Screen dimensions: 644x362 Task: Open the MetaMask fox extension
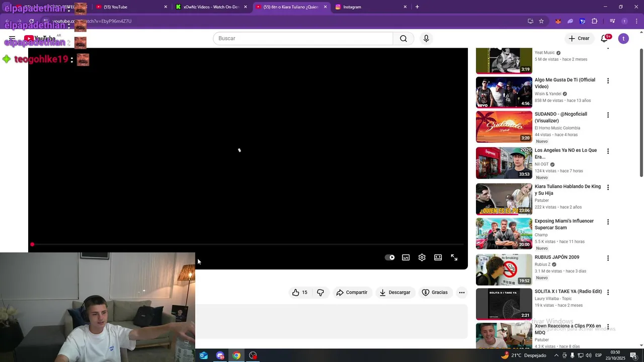coord(558,21)
